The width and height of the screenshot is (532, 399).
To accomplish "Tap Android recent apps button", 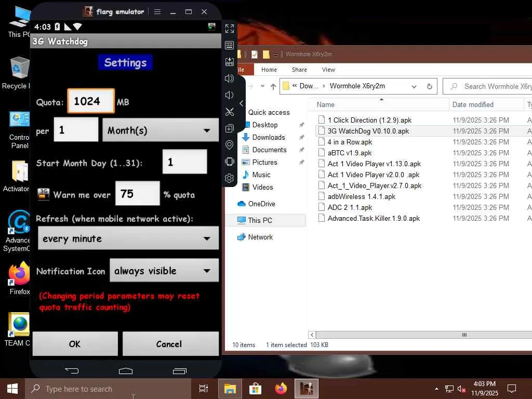I will tap(179, 370).
